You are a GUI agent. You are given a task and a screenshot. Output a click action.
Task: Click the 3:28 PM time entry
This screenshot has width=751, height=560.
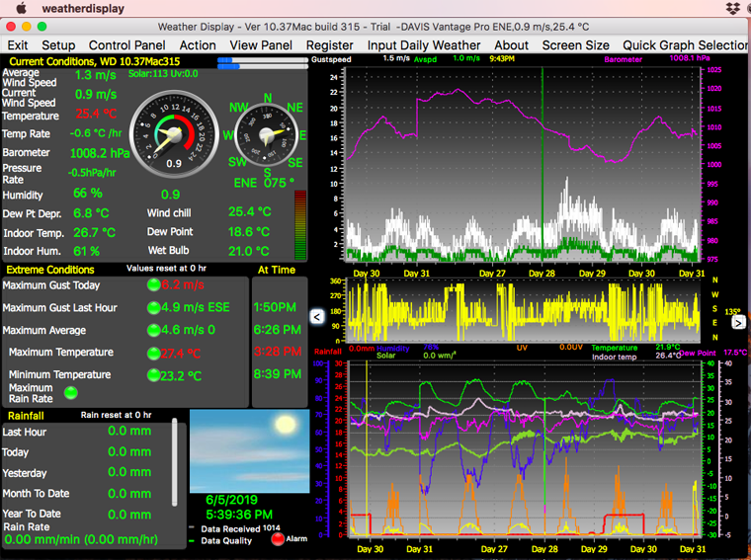pyautogui.click(x=278, y=352)
